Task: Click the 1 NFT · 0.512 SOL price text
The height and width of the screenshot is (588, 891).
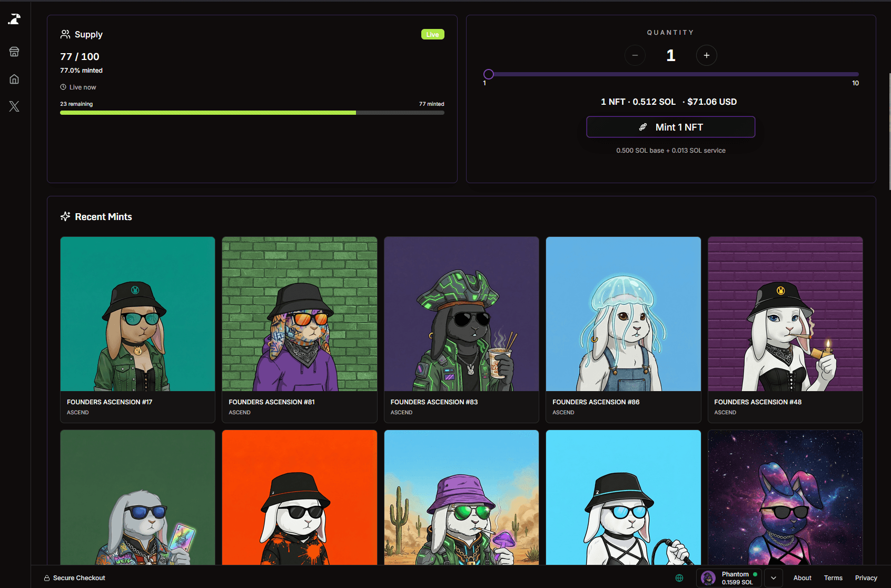Action: click(638, 102)
